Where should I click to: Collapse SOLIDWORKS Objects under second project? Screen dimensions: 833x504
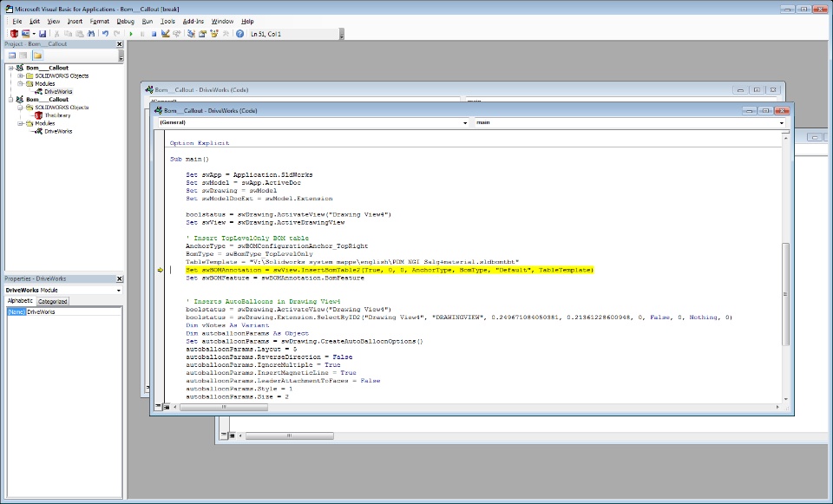20,108
